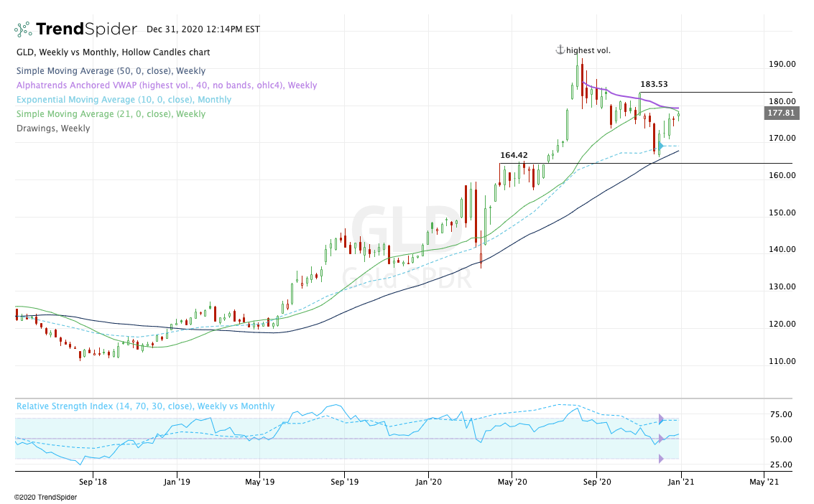Click the purple arrow marker at RSI 30 level
814x504 pixels.
point(661,458)
